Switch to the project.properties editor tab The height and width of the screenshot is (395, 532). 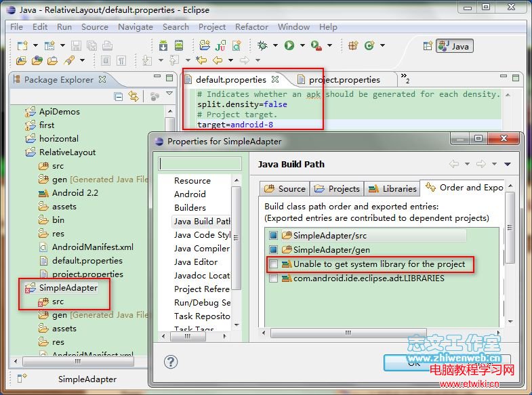pos(344,80)
